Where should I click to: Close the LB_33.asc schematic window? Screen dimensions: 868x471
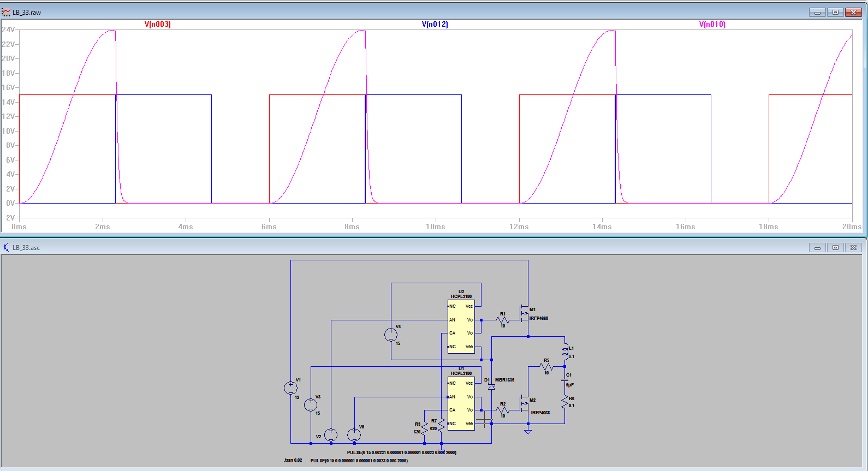point(853,247)
